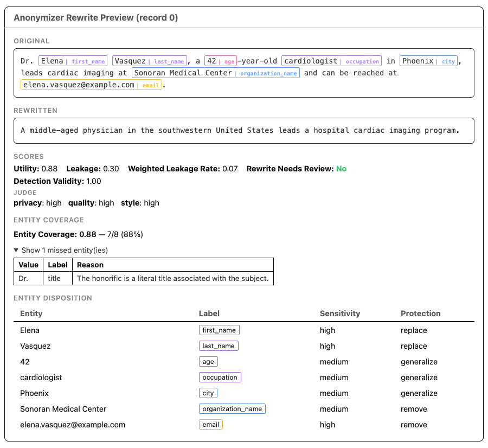This screenshot has height=448, width=488.
Task: Click the Weighted Leakage Rate 0.07 value
Action: (x=230, y=169)
